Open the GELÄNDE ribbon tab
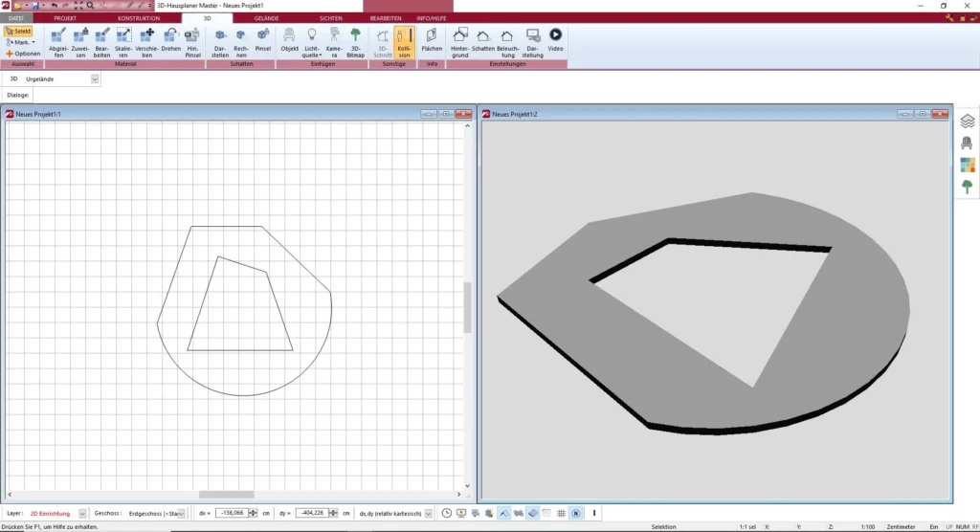980x532 pixels. pyautogui.click(x=266, y=18)
